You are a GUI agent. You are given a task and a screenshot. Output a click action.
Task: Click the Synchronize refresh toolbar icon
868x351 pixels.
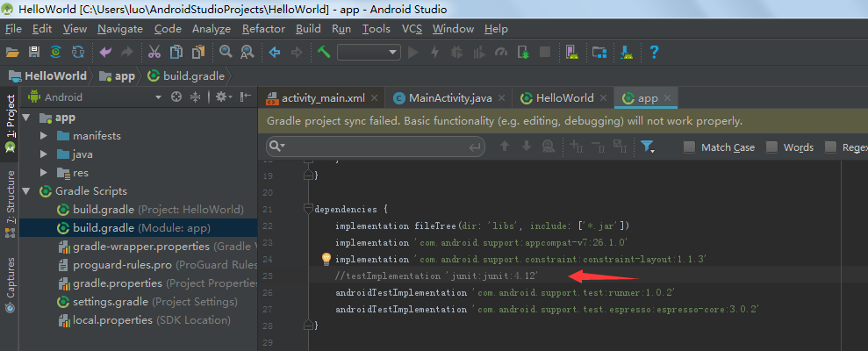coord(78,53)
